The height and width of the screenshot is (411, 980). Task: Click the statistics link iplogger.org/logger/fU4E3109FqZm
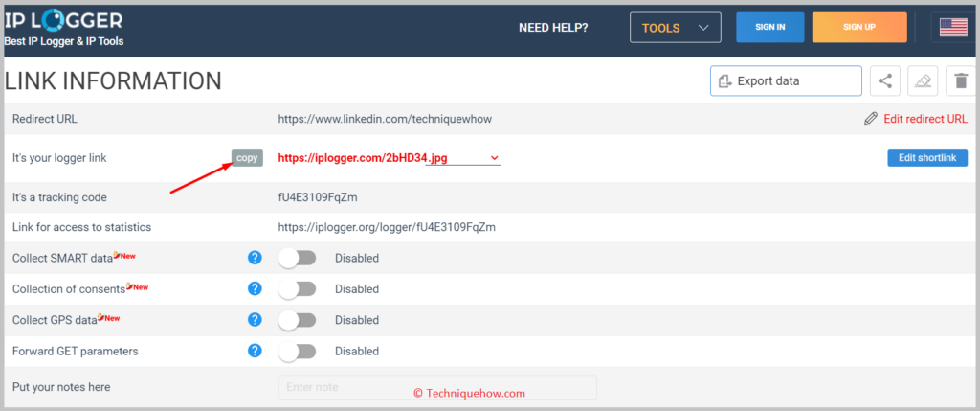point(387,227)
